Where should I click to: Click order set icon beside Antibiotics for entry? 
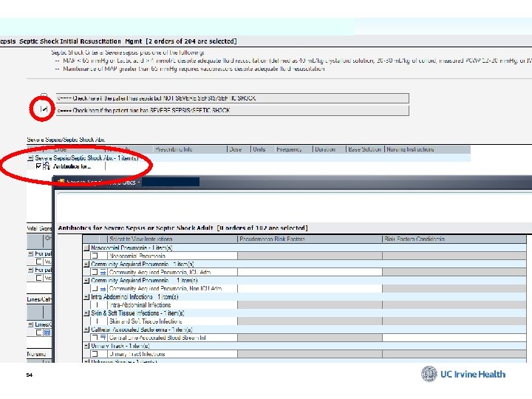(47, 166)
